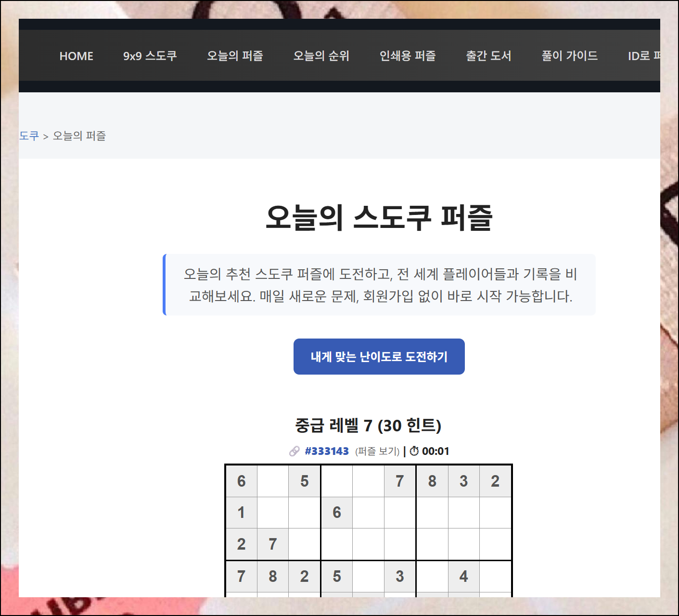The height and width of the screenshot is (616, 679).
Task: Click the given 2 in the third row
Action: click(x=242, y=544)
